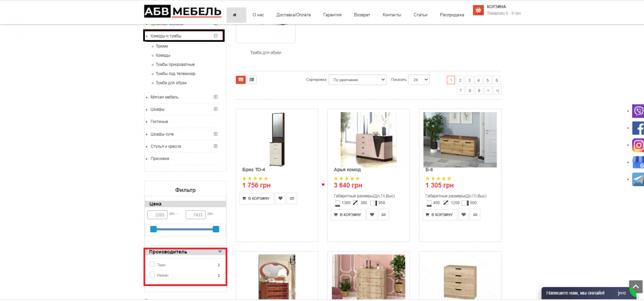Image resolution: width=644 pixels, height=301 pixels.
Task: Add Б-6 to cart
Action: point(440,215)
